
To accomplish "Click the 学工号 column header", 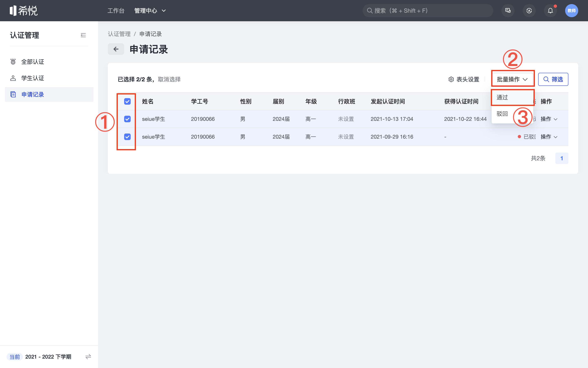I will [x=199, y=101].
